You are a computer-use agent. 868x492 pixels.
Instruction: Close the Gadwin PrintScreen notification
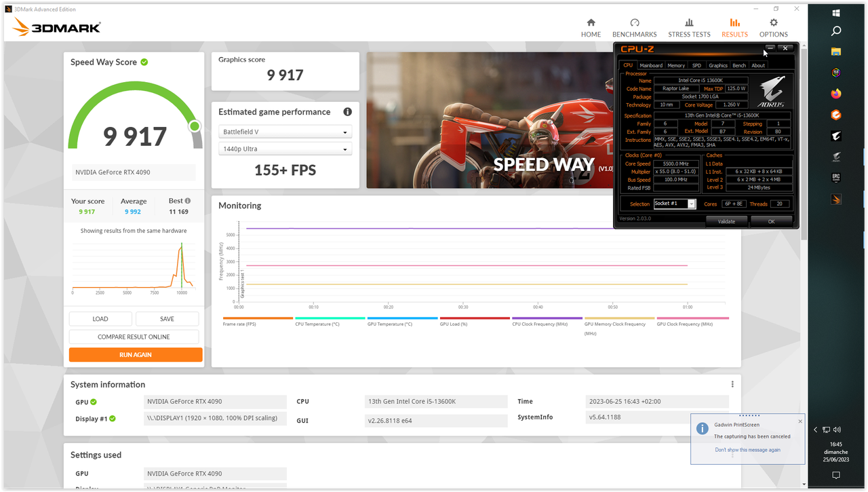click(x=800, y=421)
